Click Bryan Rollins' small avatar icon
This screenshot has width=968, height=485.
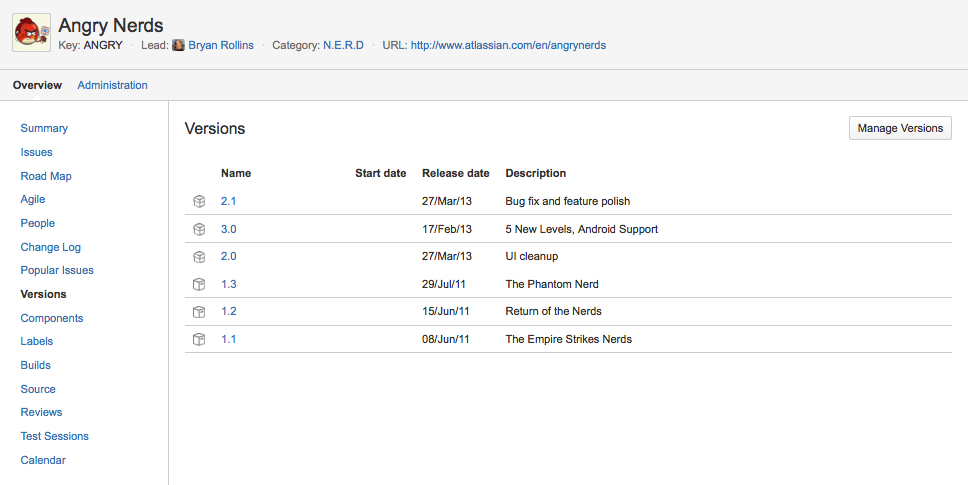[x=178, y=45]
